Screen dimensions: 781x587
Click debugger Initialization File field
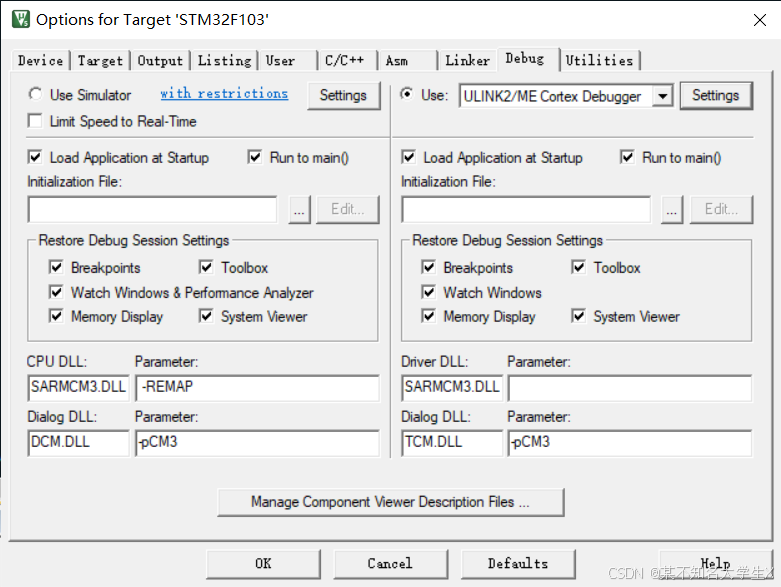tap(526, 210)
